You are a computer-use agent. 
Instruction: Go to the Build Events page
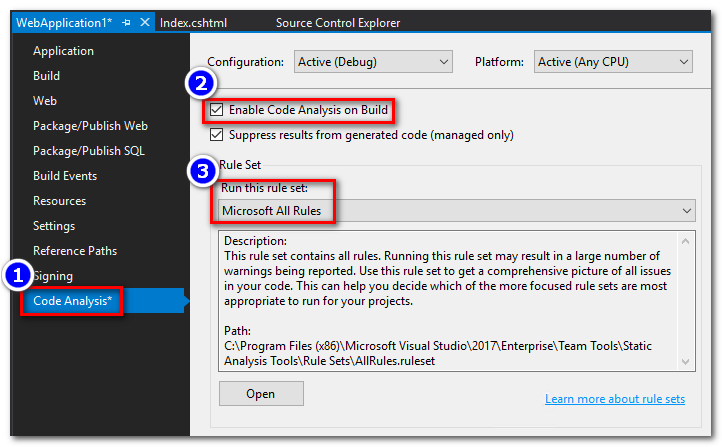pos(65,176)
